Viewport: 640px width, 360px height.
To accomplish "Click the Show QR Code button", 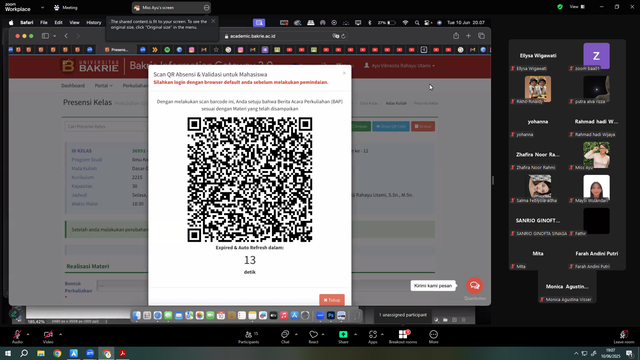I will 391,126.
